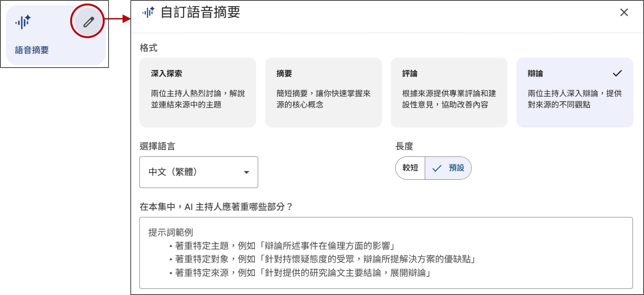644x295 pixels.
Task: Click the audio sparkle icon beside the 自訂語音摘要 title
Action: pos(148,12)
